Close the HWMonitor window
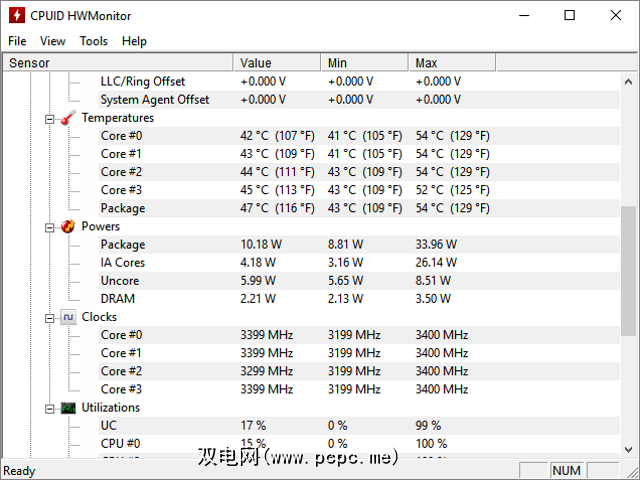Image resolution: width=640 pixels, height=480 pixels. coord(616,16)
